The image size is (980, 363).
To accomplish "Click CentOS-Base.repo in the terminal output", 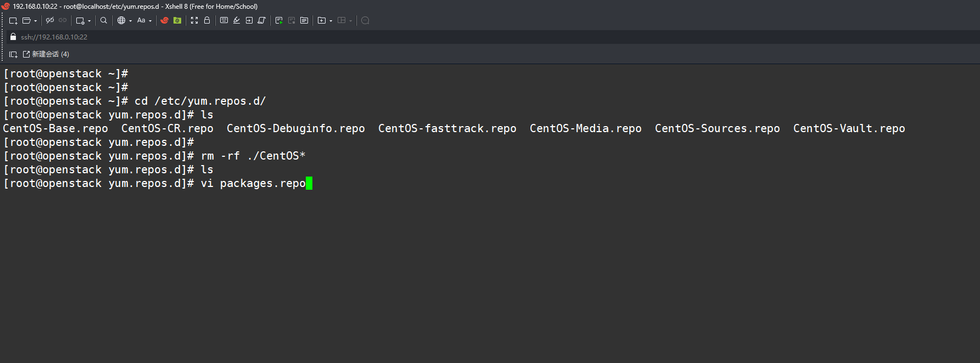I will pos(55,128).
